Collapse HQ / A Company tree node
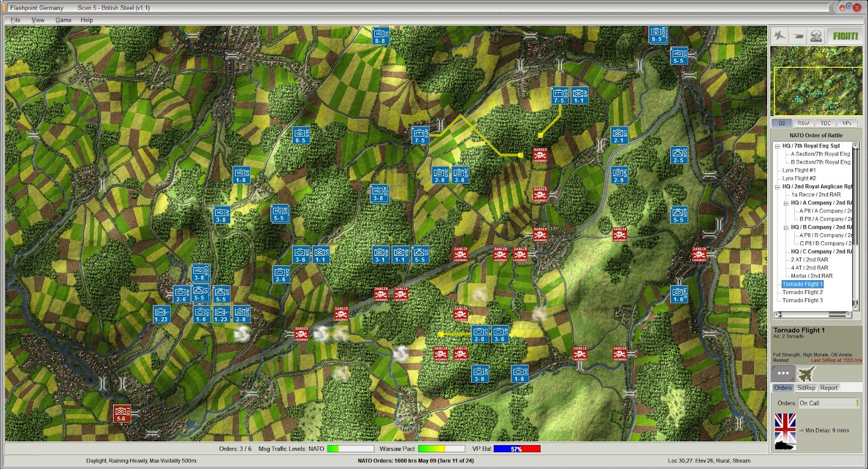This screenshot has height=469, width=868. click(786, 203)
